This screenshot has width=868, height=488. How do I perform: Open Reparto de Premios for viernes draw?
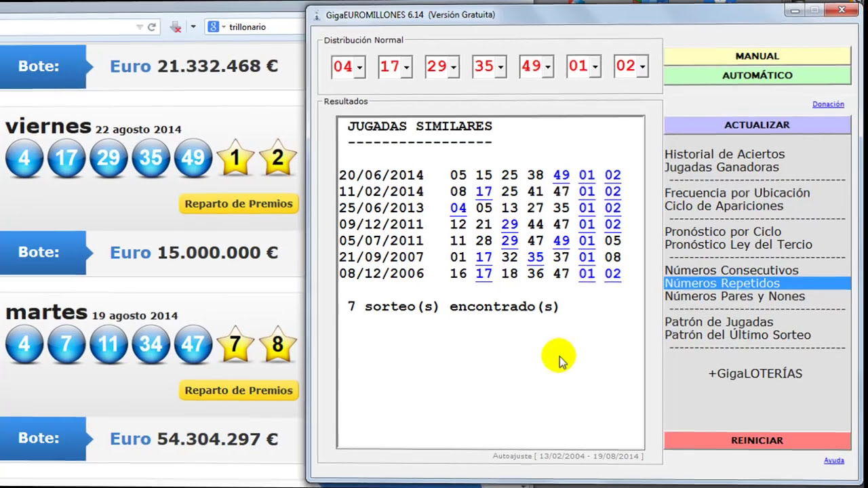[x=239, y=203]
